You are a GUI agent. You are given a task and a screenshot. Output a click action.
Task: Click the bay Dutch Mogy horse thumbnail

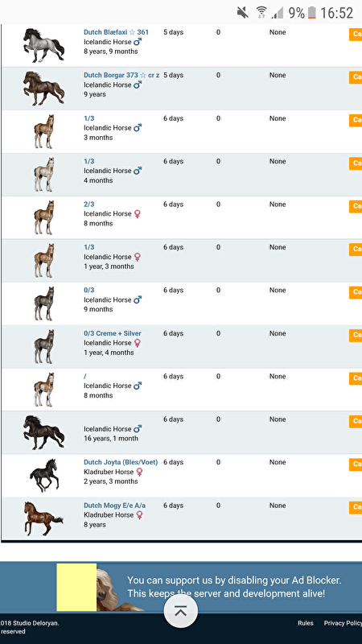coord(43,518)
